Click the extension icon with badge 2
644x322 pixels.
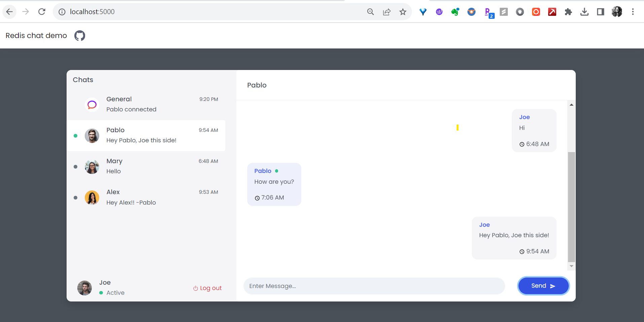pyautogui.click(x=489, y=13)
